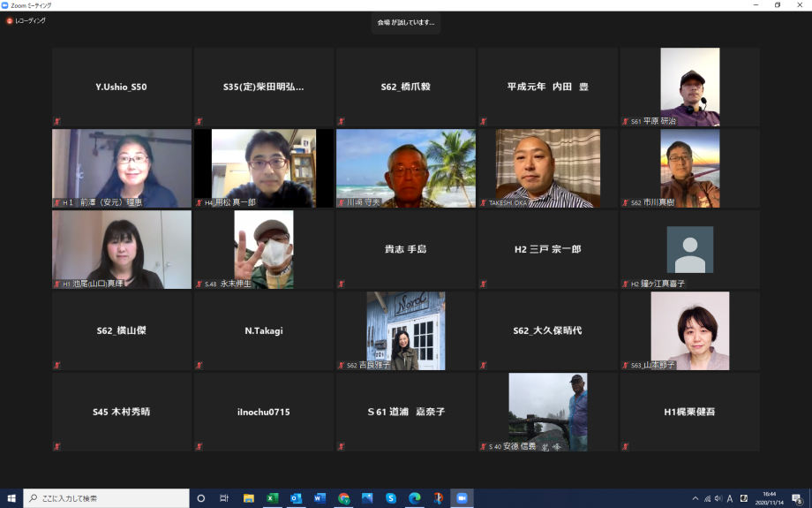Open the Task View button
The image size is (812, 508).
[x=224, y=498]
